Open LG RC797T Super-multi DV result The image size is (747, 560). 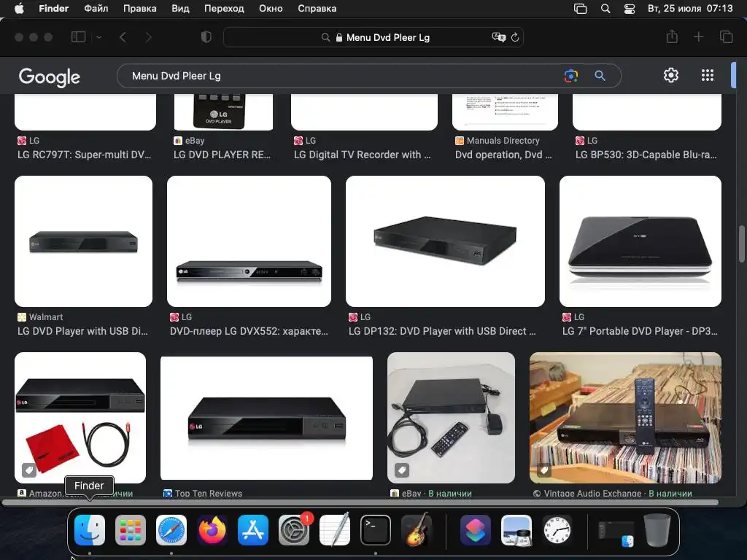click(85, 155)
